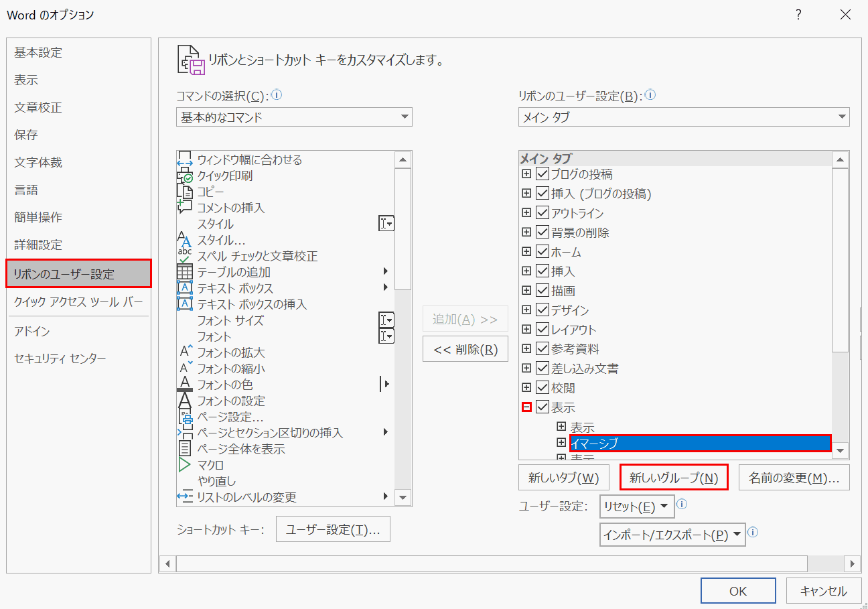Open the コマンドの選択 dropdown
The width and height of the screenshot is (868, 609).
click(295, 117)
